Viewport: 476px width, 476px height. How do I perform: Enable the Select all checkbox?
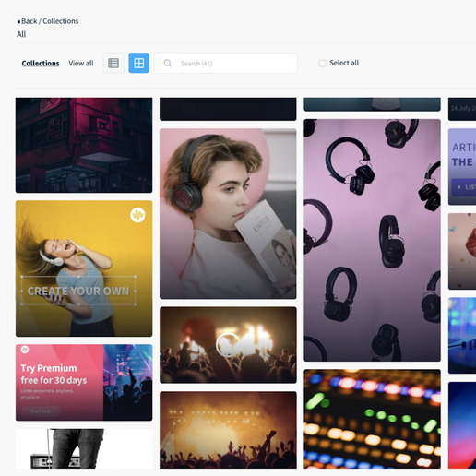click(322, 64)
